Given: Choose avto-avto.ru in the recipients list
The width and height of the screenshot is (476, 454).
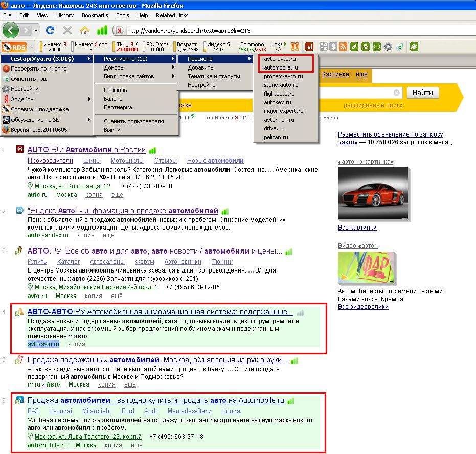Looking at the screenshot, I should [285, 59].
